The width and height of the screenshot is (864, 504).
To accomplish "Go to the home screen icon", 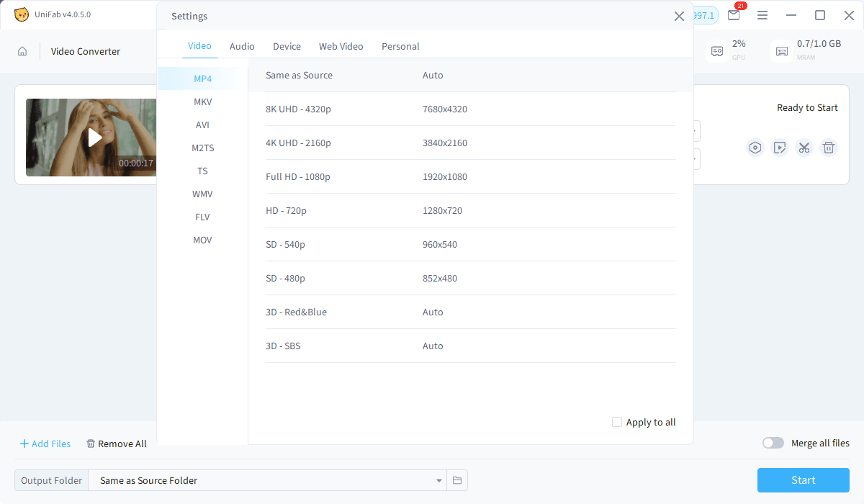I will pyautogui.click(x=22, y=51).
